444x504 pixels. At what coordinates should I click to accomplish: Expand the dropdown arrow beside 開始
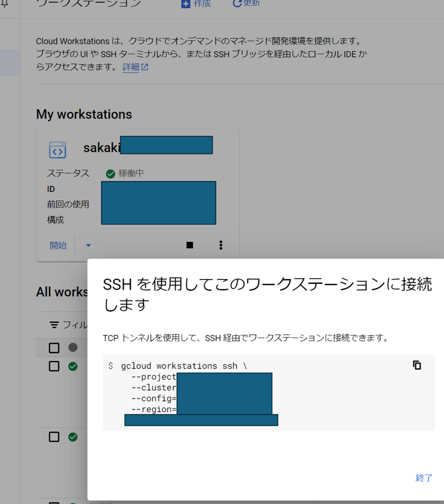[x=88, y=246]
